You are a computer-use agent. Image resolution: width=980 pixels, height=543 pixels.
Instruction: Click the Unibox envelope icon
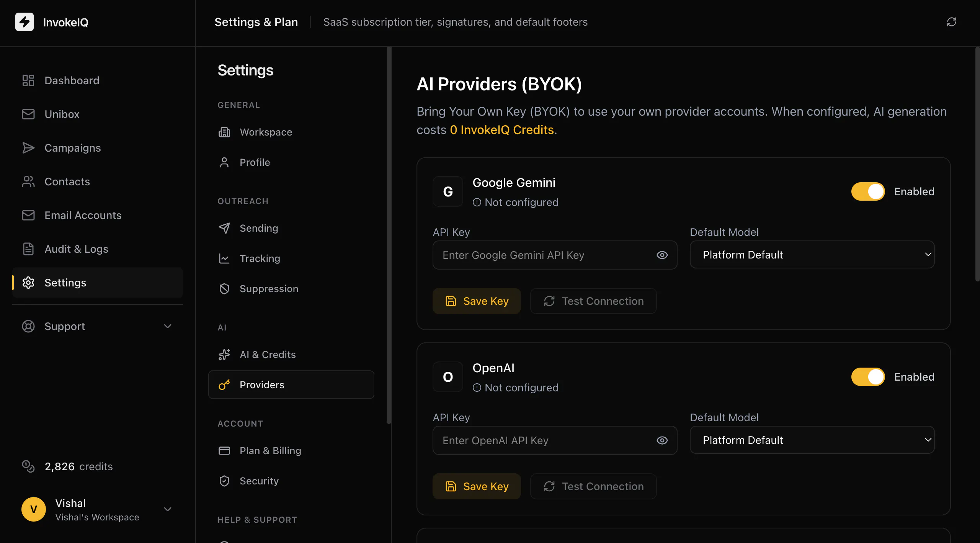(28, 114)
